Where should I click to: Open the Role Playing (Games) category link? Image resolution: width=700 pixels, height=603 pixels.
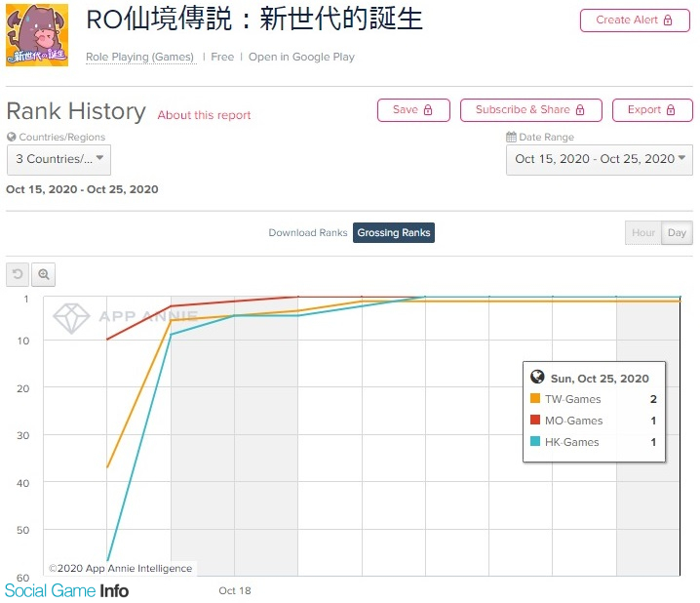[x=139, y=58]
